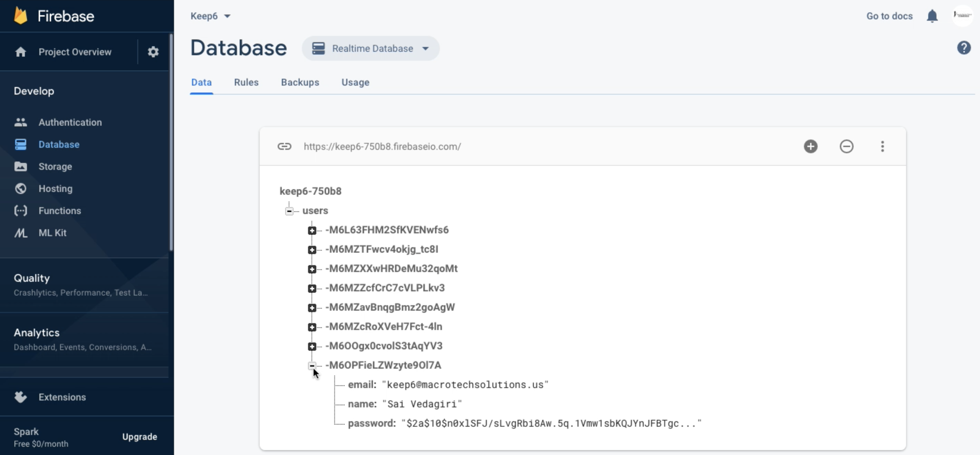Click the project settings gear icon

pos(153,52)
